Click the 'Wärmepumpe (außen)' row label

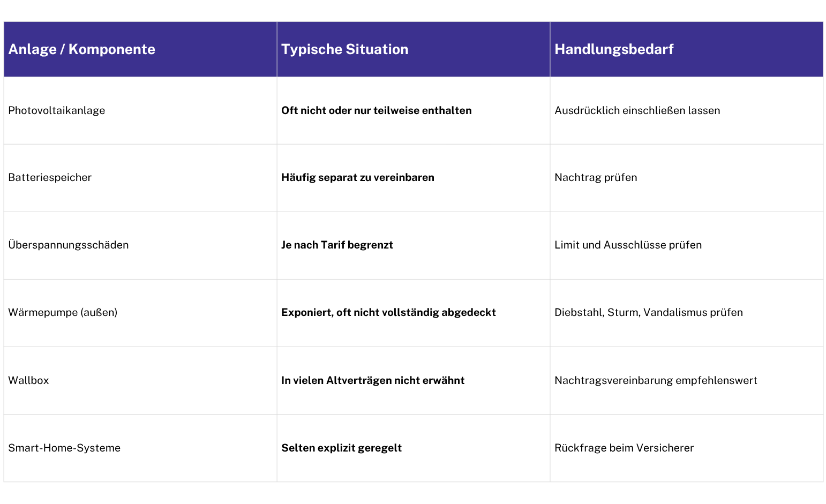(x=63, y=312)
